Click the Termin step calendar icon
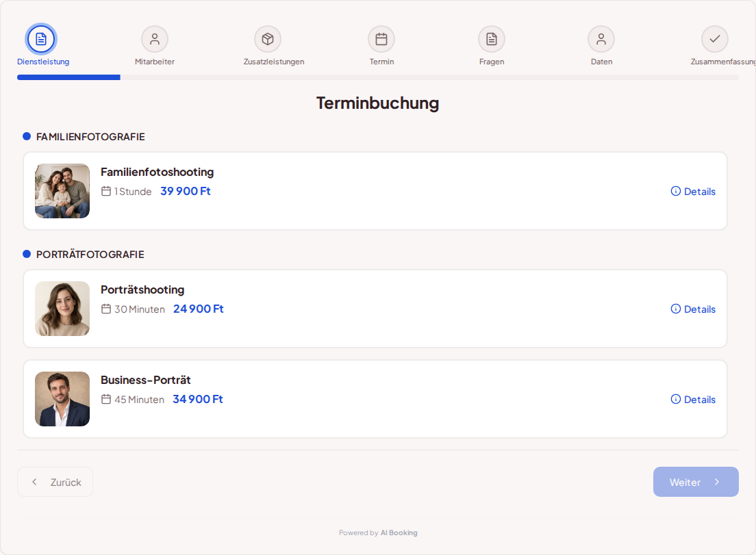756x555 pixels. click(x=381, y=39)
